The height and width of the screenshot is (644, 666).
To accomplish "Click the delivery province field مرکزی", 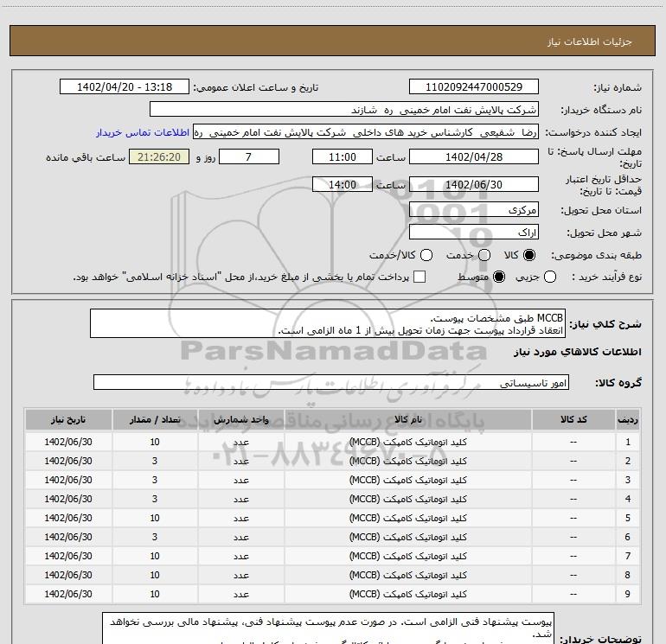I will pos(474,209).
